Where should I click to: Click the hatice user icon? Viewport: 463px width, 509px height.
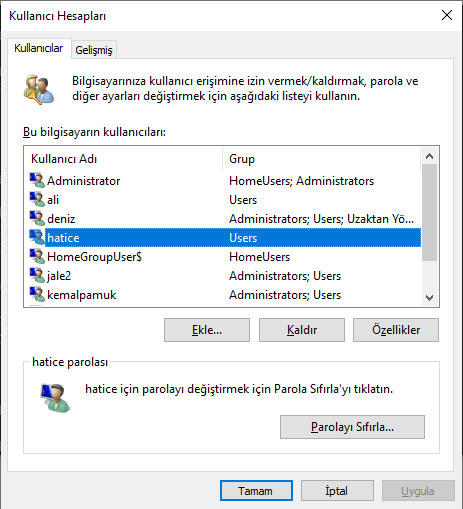point(37,238)
